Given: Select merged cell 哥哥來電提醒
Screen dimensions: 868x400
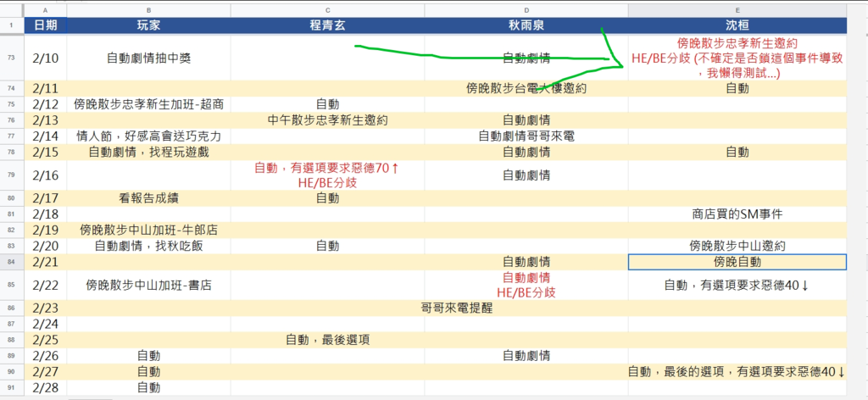Looking at the screenshot, I should (x=457, y=308).
